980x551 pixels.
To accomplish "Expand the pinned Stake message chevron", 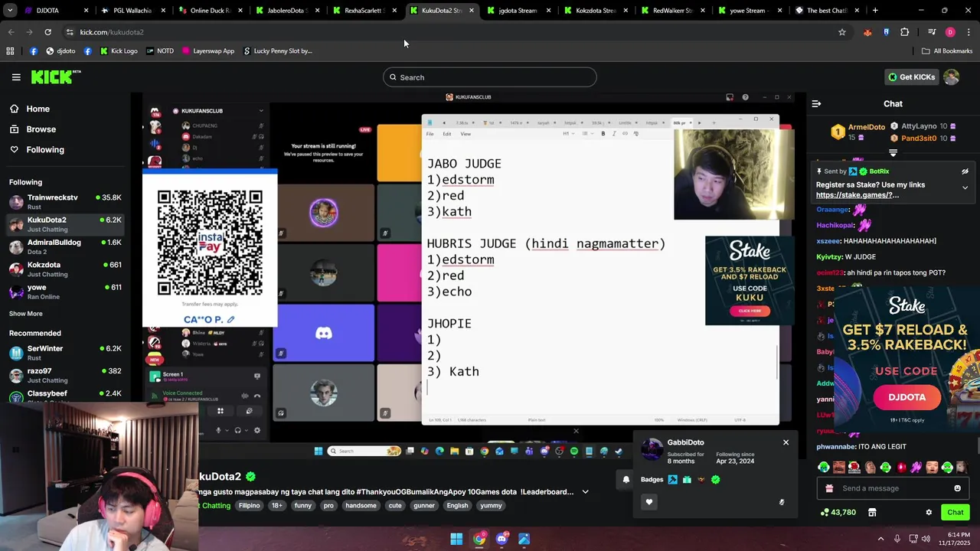I will coord(965,187).
